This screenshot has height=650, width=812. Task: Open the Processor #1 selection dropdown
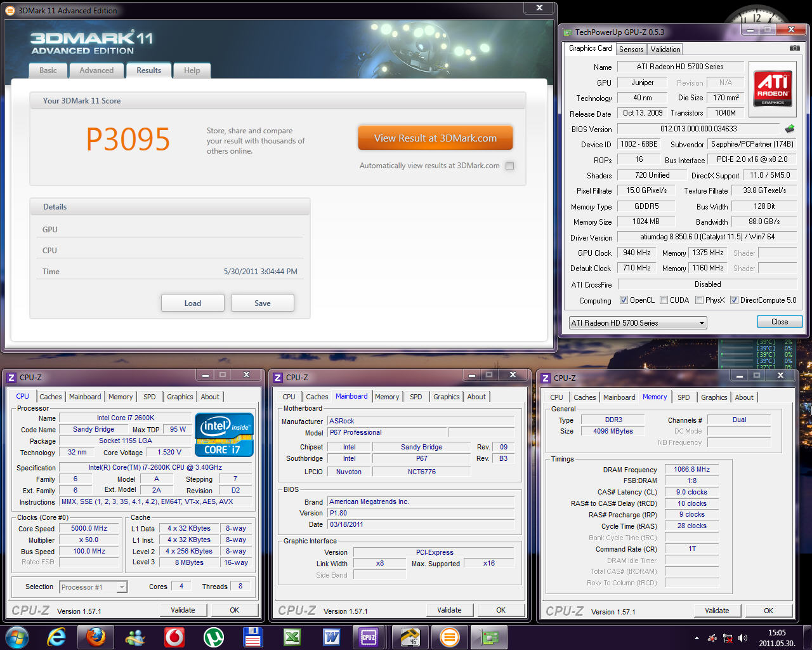[x=93, y=587]
